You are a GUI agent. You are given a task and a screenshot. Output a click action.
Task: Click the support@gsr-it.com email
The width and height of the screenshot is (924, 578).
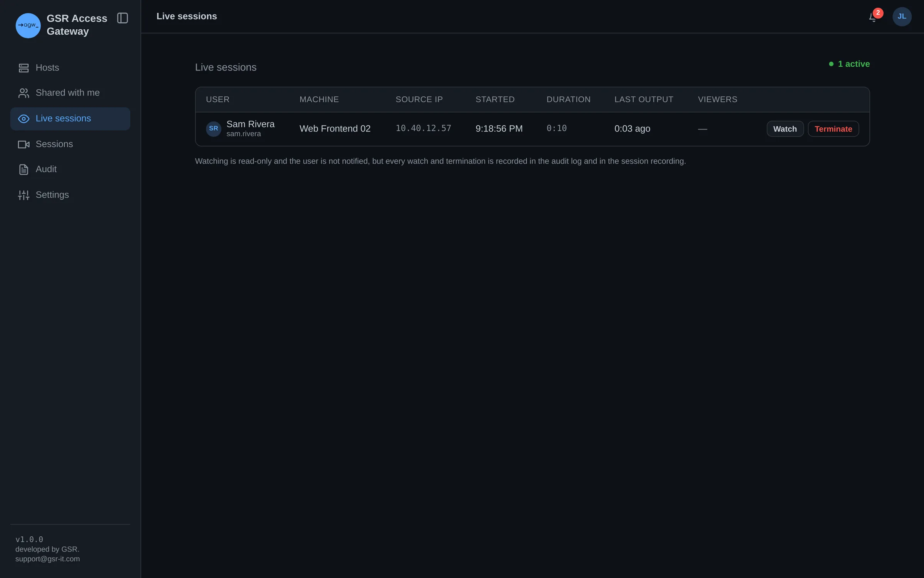[x=48, y=559]
